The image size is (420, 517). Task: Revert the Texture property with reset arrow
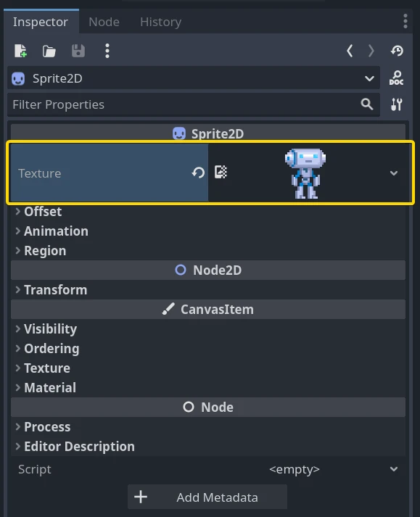(198, 173)
